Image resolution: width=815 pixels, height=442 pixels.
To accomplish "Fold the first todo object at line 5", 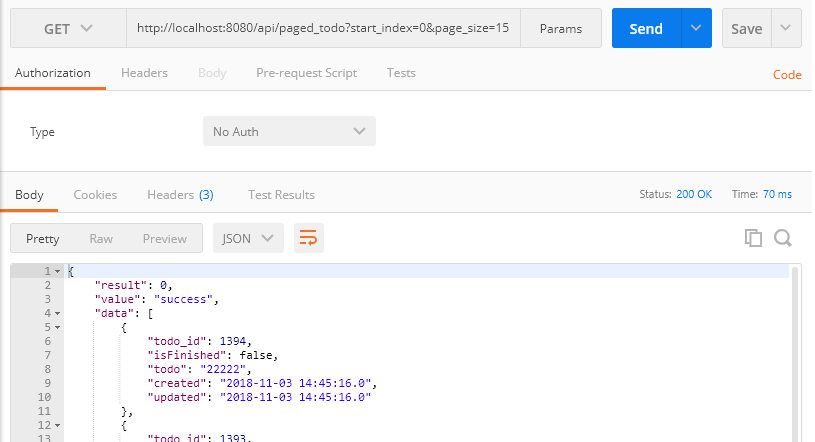I will click(58, 327).
